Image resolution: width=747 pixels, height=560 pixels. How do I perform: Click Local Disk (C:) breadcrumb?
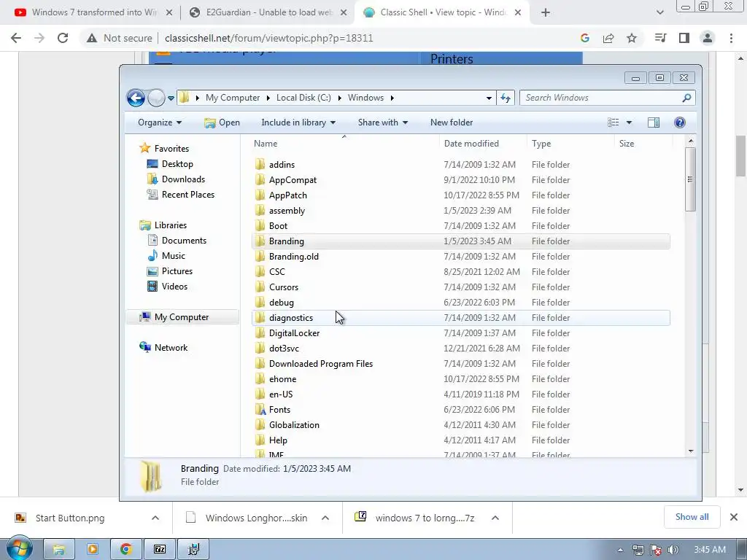click(303, 98)
